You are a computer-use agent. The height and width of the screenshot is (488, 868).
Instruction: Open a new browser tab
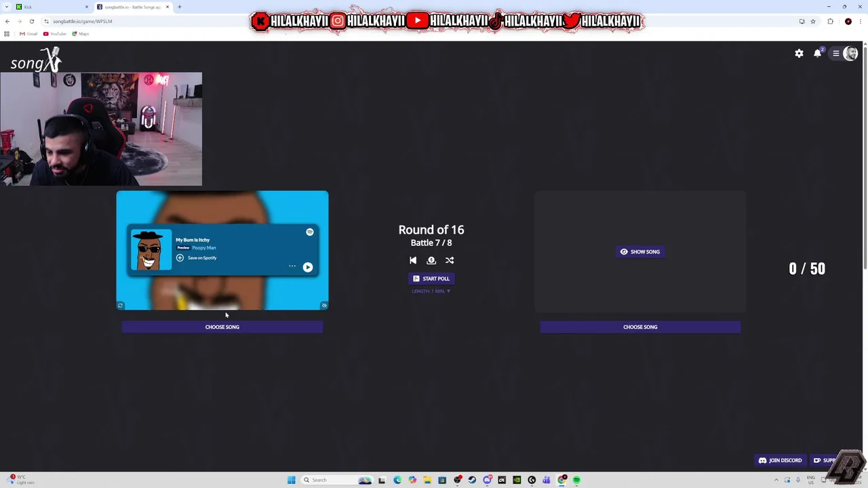tap(180, 7)
